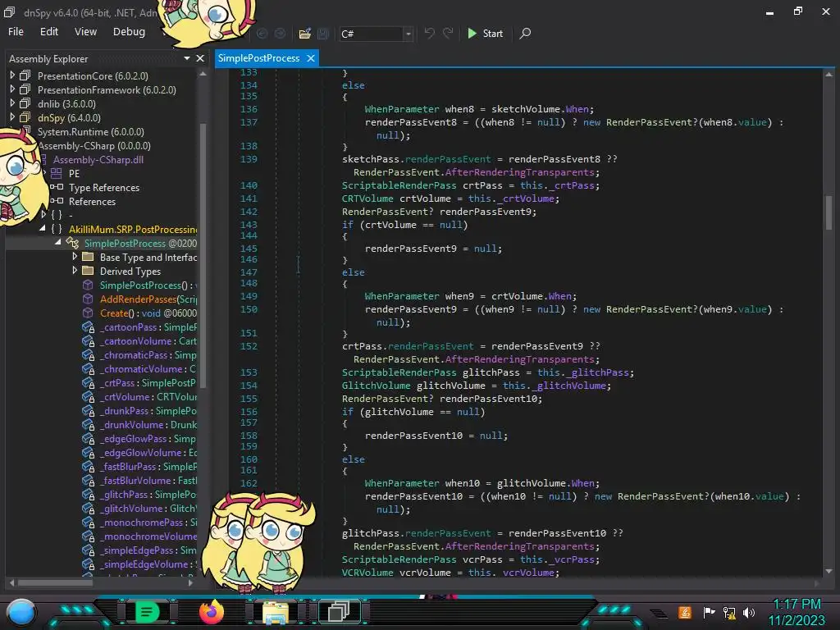The width and height of the screenshot is (840, 630).
Task: Open the View menu
Action: [85, 32]
